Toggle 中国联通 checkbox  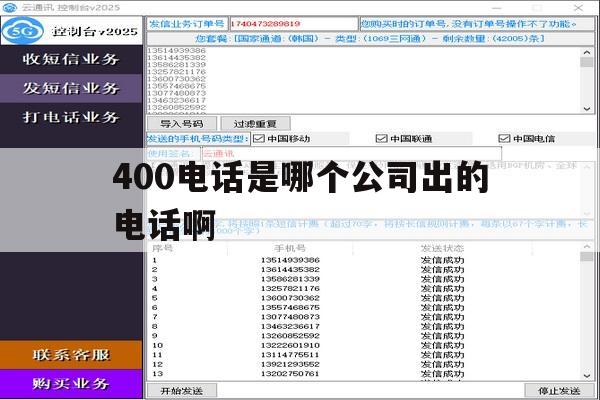click(382, 139)
